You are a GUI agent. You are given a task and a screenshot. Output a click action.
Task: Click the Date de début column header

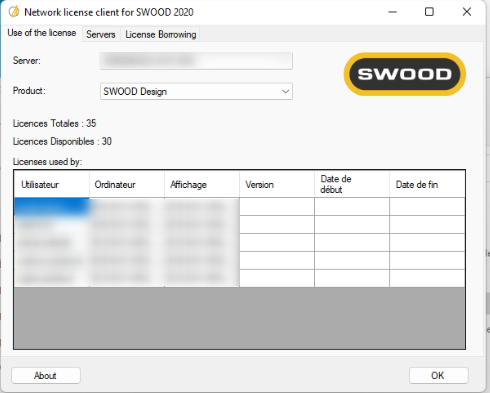(x=352, y=184)
